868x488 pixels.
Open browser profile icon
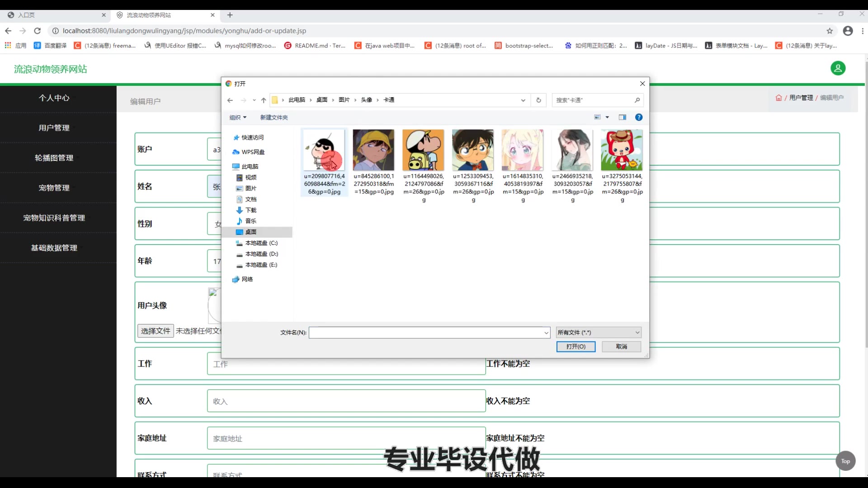pos(848,31)
